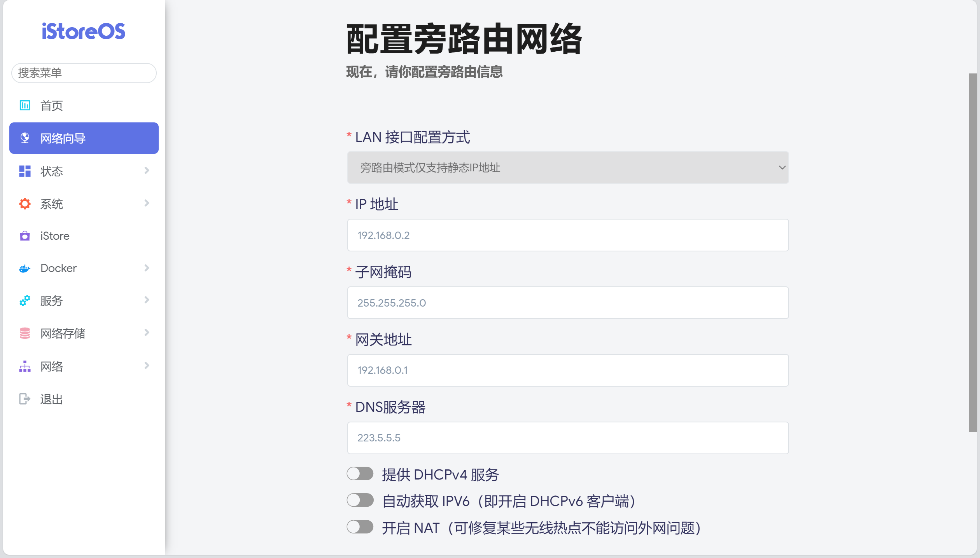Turn on the 开启 NAT switch
Screen dimensions: 980x558
pyautogui.click(x=360, y=527)
